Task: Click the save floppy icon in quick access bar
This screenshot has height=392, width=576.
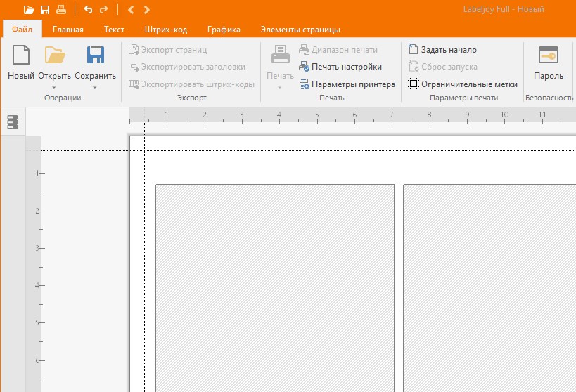Action: click(x=45, y=10)
